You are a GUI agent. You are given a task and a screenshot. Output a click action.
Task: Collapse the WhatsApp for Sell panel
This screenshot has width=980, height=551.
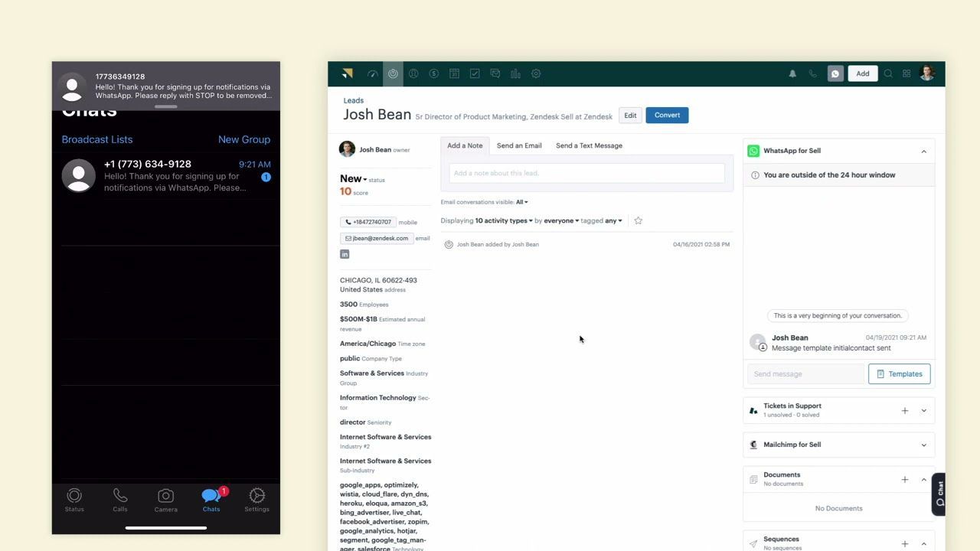(x=923, y=152)
